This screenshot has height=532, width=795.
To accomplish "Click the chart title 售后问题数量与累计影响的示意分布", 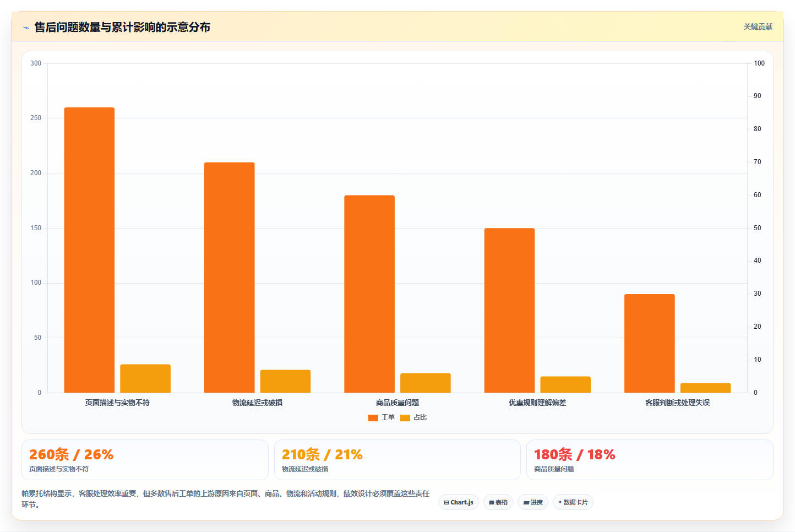I will pyautogui.click(x=122, y=27).
